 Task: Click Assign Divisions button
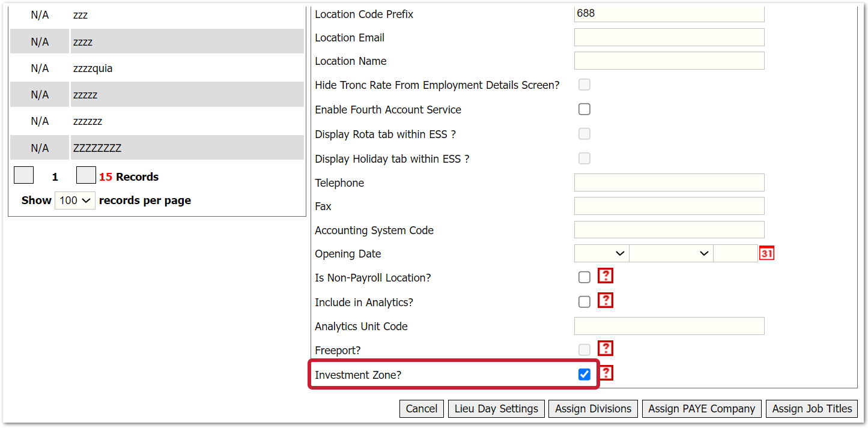(x=593, y=409)
